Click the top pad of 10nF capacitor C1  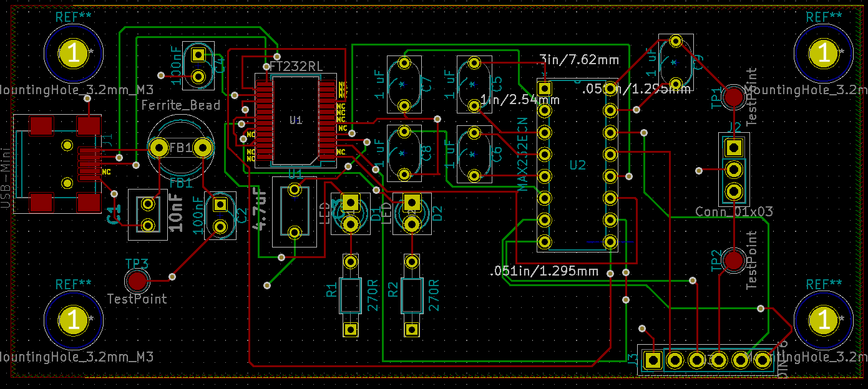coord(148,203)
